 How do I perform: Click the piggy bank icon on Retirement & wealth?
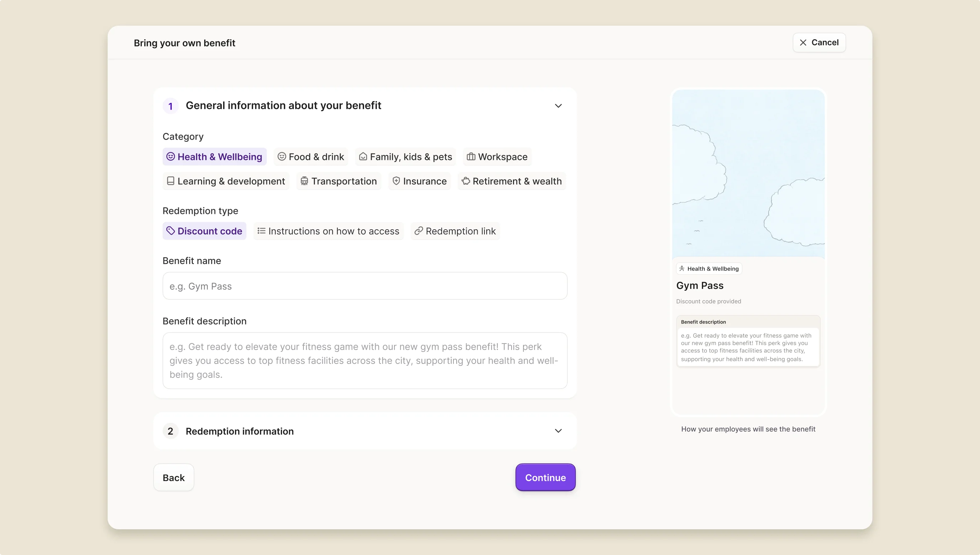(466, 181)
